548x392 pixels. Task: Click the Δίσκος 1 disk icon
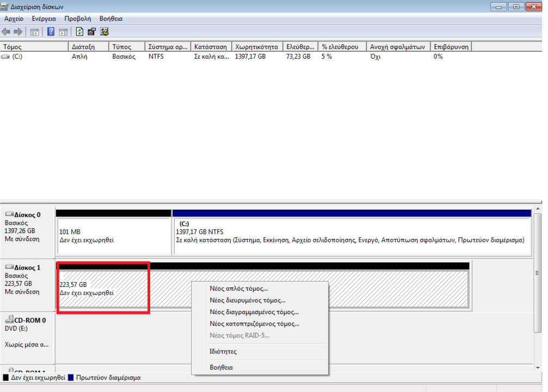[9, 267]
